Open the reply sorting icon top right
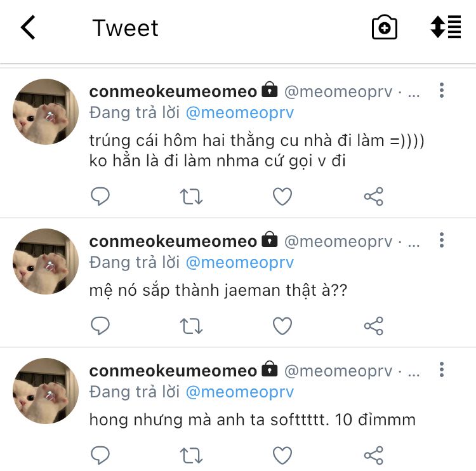 pos(446,27)
